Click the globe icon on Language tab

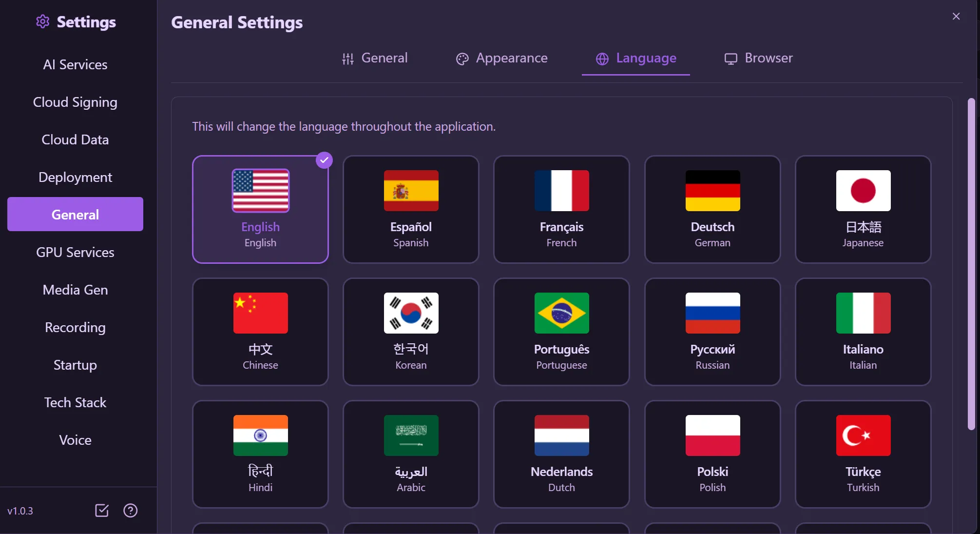pyautogui.click(x=602, y=59)
